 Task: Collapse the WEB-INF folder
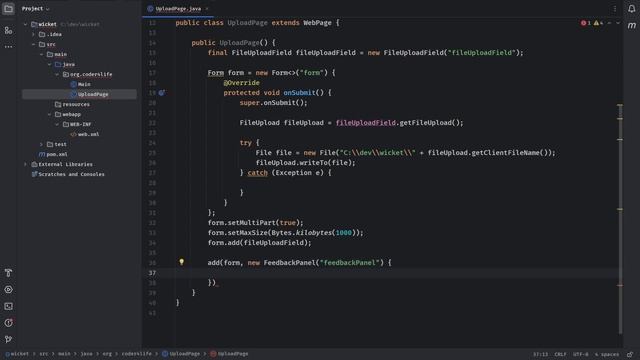click(x=58, y=124)
